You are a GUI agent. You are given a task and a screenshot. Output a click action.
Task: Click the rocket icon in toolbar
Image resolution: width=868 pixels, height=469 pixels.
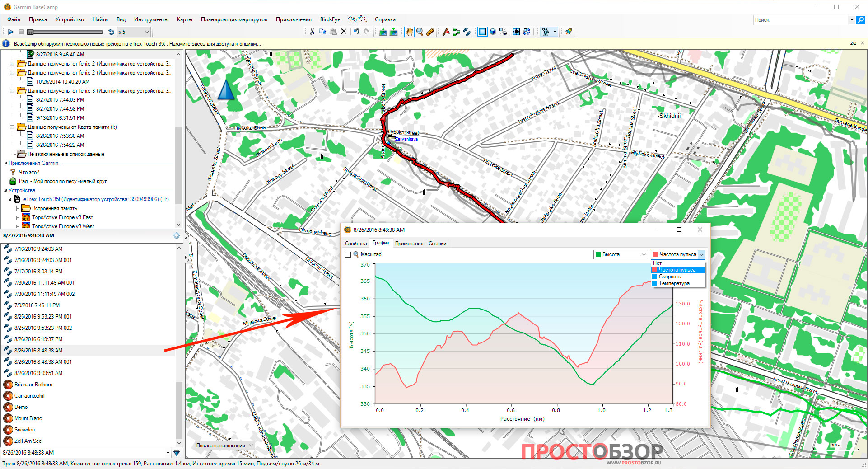point(569,32)
